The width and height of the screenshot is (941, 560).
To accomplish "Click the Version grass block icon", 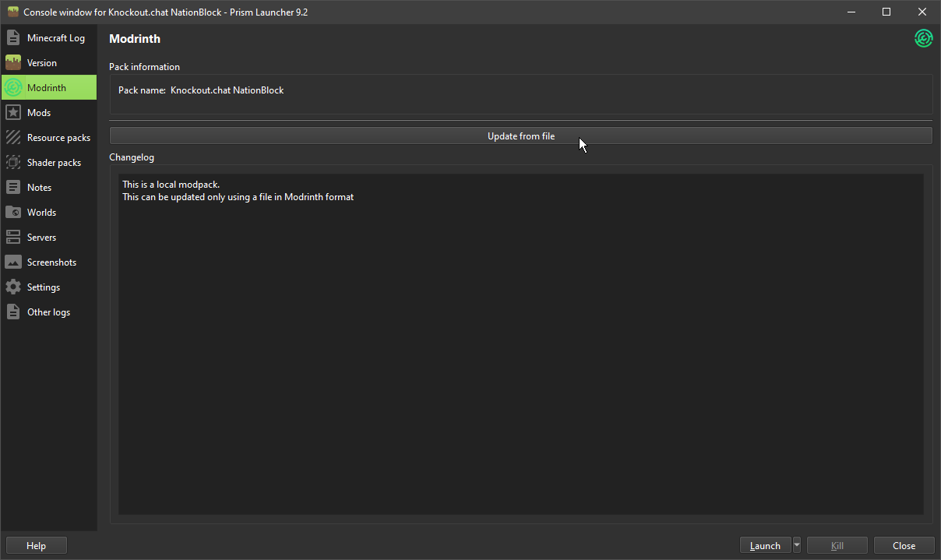I will point(13,62).
